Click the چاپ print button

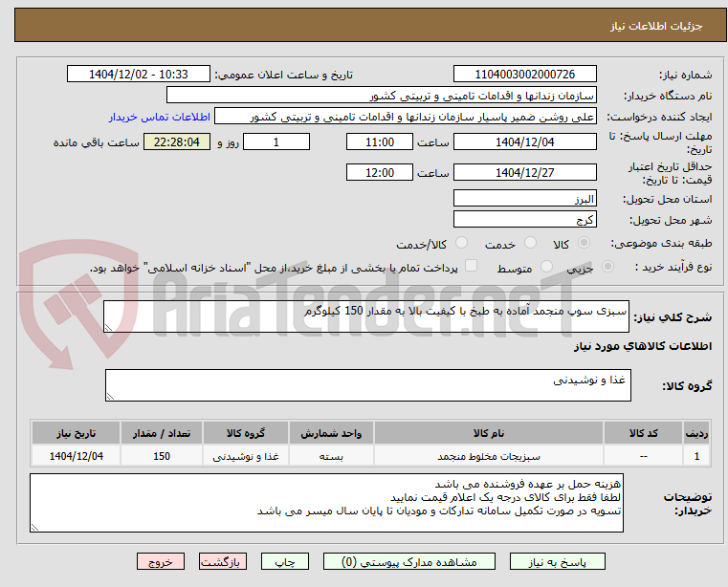285,561
